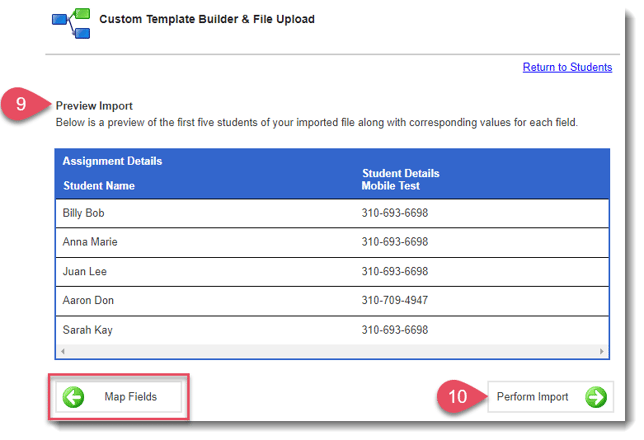Image resolution: width=644 pixels, height=440 pixels.
Task: Select the Billy Bob row
Action: click(331, 213)
